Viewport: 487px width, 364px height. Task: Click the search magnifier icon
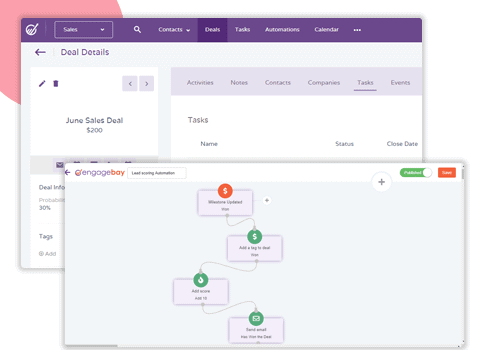point(137,29)
